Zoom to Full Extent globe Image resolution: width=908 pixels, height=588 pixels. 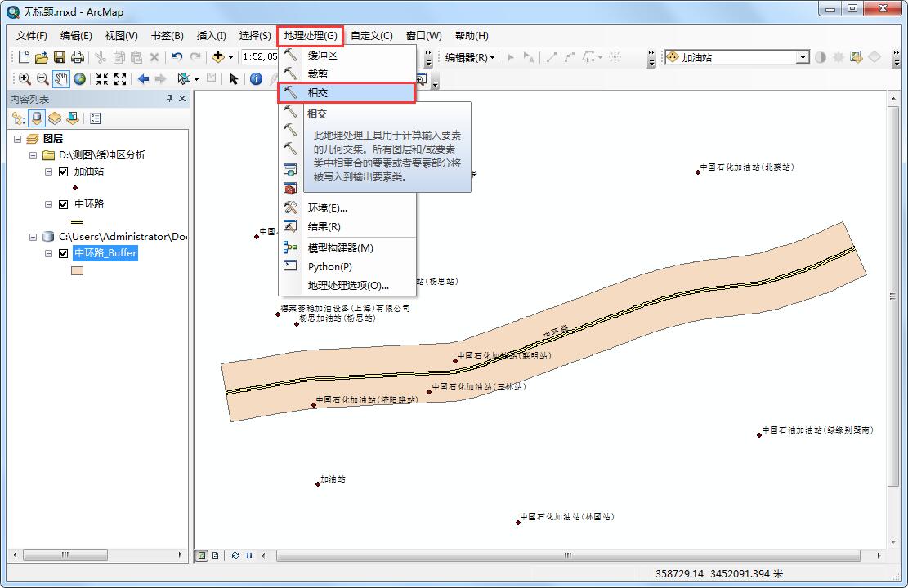click(x=79, y=78)
